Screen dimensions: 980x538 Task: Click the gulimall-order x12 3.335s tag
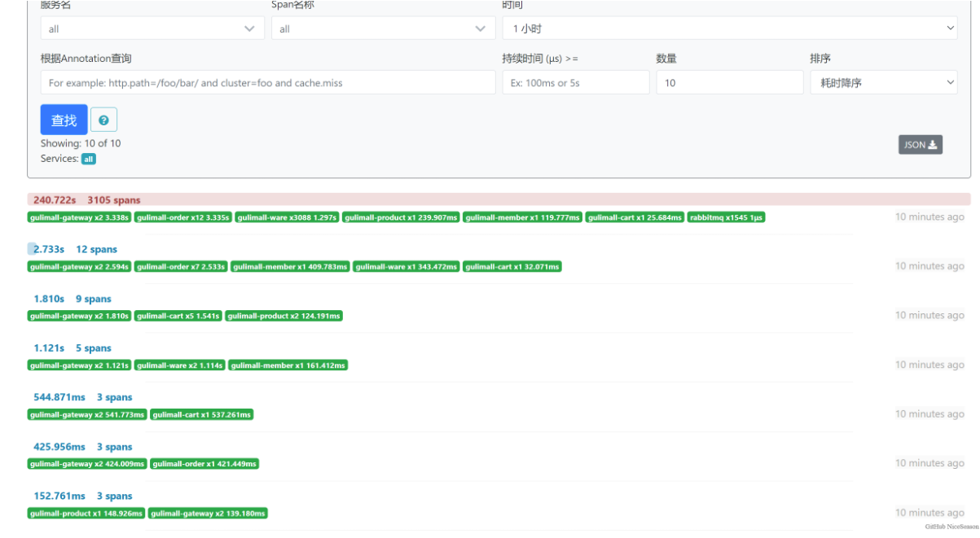[x=183, y=217]
